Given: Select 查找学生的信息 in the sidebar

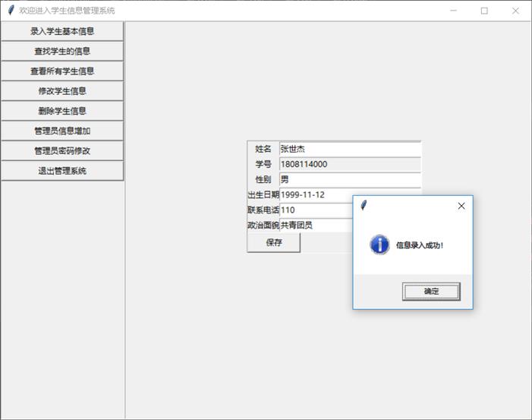Looking at the screenshot, I should pyautogui.click(x=62, y=51).
